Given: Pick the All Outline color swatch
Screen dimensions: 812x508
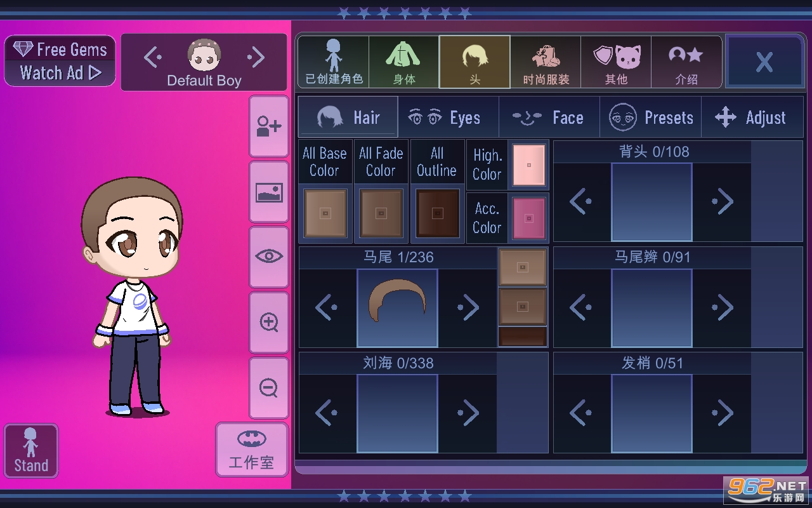Looking at the screenshot, I should point(437,214).
